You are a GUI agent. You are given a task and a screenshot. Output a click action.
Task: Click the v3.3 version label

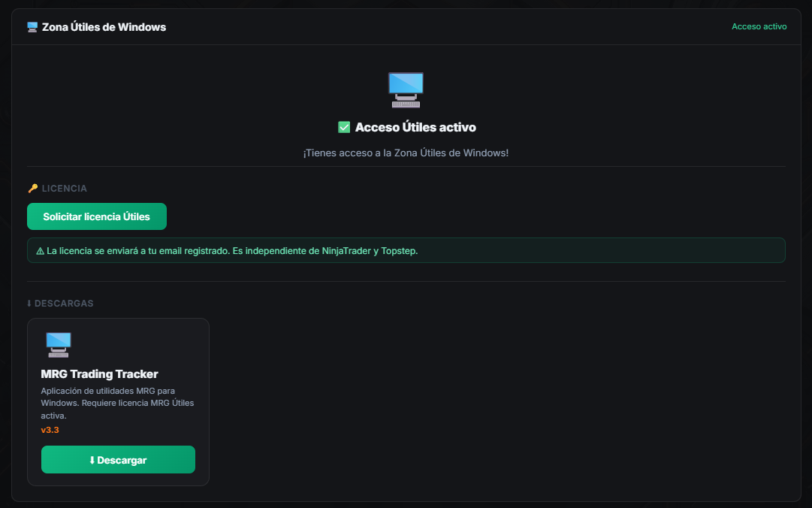coord(50,430)
